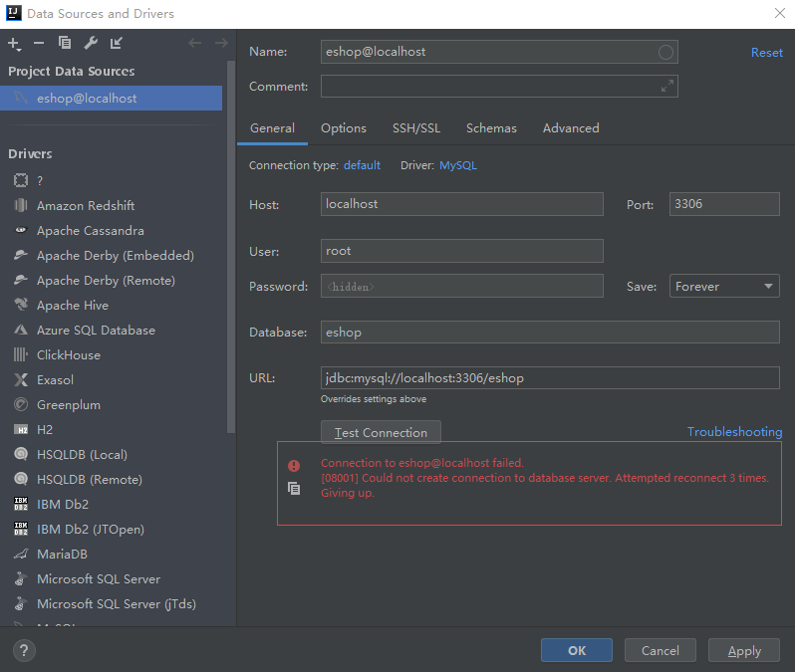Open help with the question mark button
795x672 pixels.
(24, 650)
